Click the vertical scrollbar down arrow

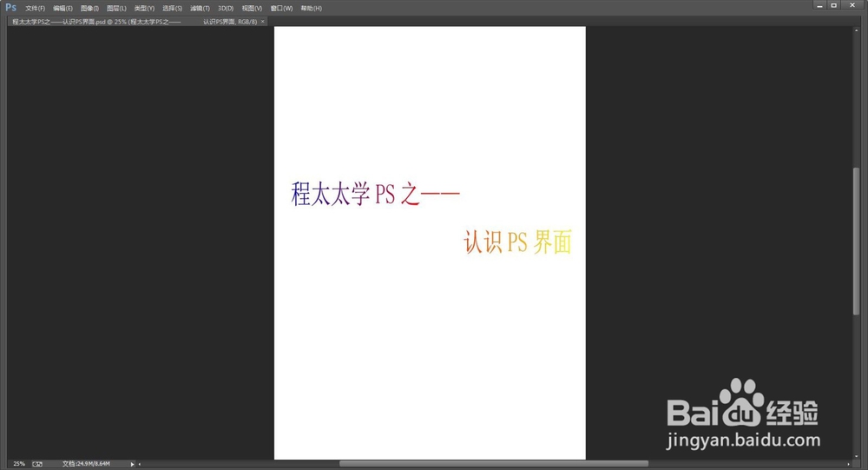857,457
